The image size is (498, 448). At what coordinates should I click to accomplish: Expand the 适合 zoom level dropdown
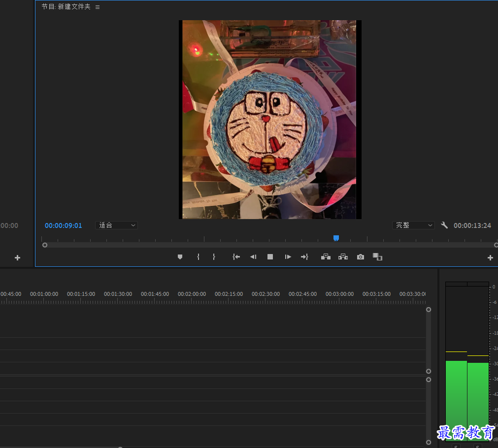(x=116, y=225)
